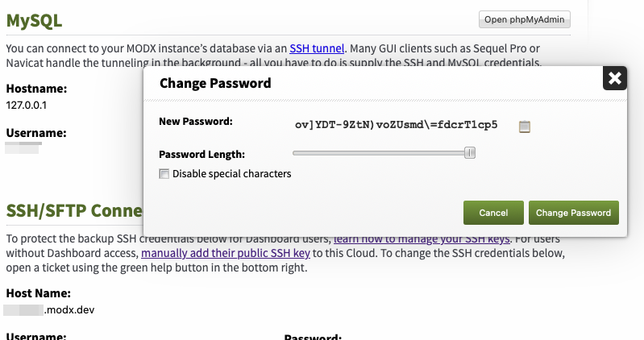Click the Change Password dialog title
The width and height of the screenshot is (644, 340).
click(215, 83)
